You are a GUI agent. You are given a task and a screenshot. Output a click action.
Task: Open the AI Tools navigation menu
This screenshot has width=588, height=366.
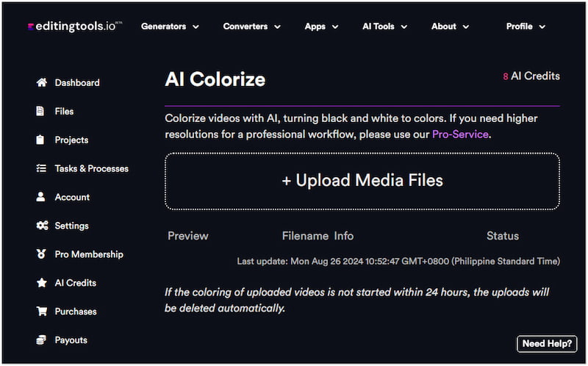[384, 26]
